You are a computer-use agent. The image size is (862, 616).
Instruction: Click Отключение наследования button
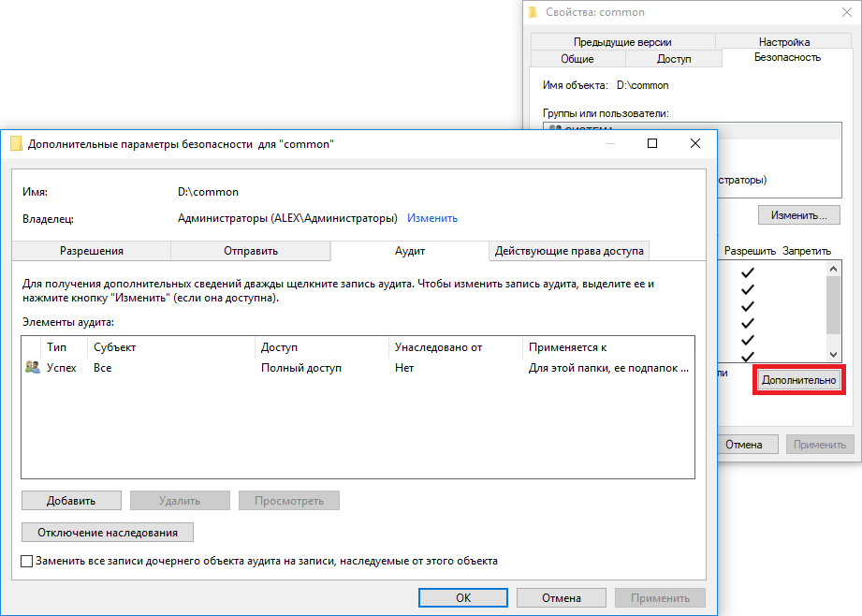click(x=108, y=533)
